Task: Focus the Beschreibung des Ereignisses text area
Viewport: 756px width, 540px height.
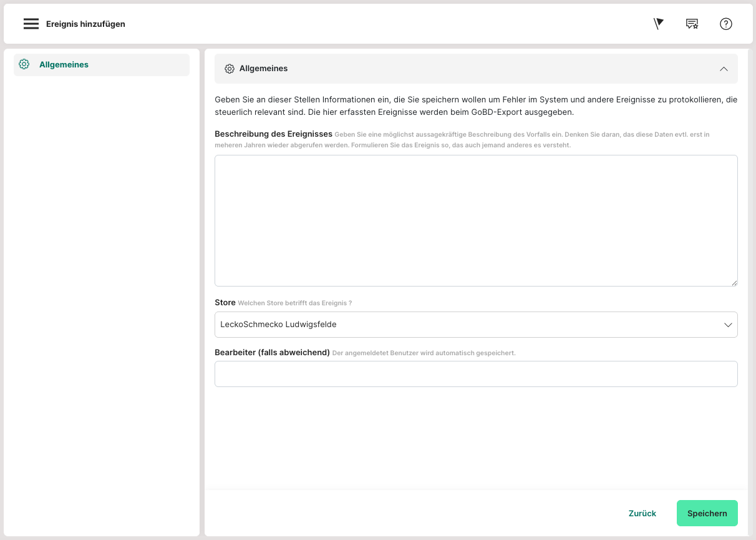Action: coord(475,220)
